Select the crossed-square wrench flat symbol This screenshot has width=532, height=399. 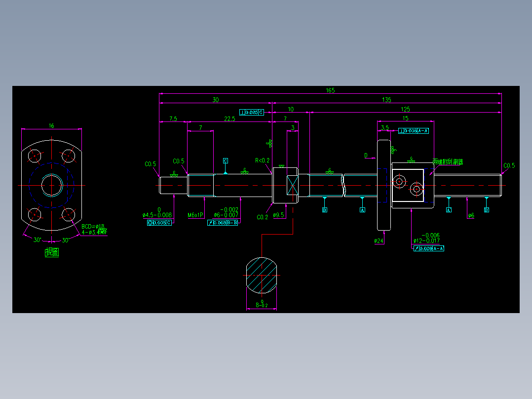click(293, 185)
